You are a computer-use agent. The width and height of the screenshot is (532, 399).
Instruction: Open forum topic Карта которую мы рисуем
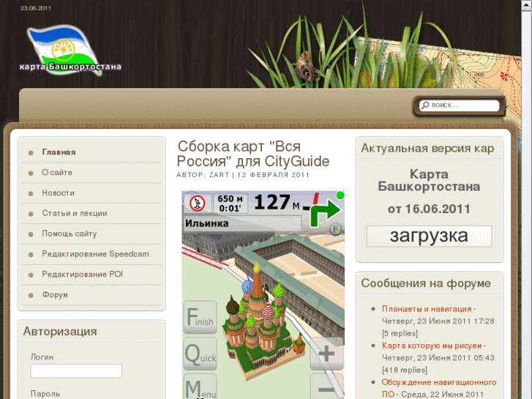[432, 346]
